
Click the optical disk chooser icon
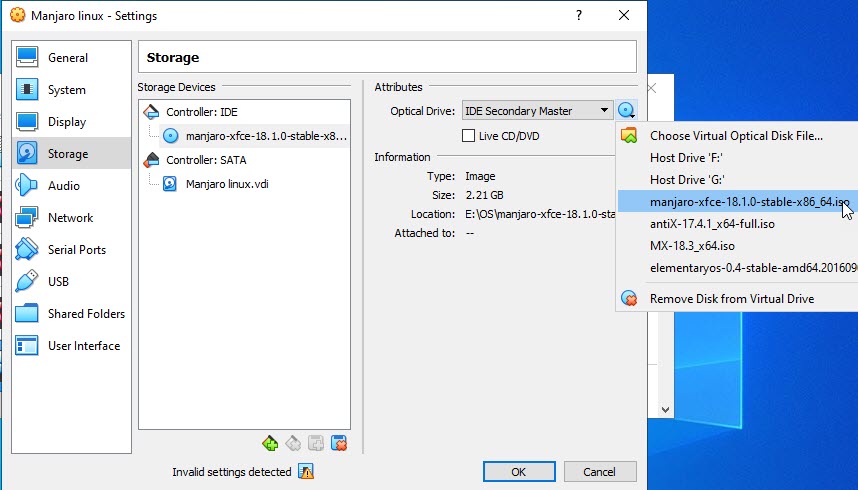coord(626,111)
